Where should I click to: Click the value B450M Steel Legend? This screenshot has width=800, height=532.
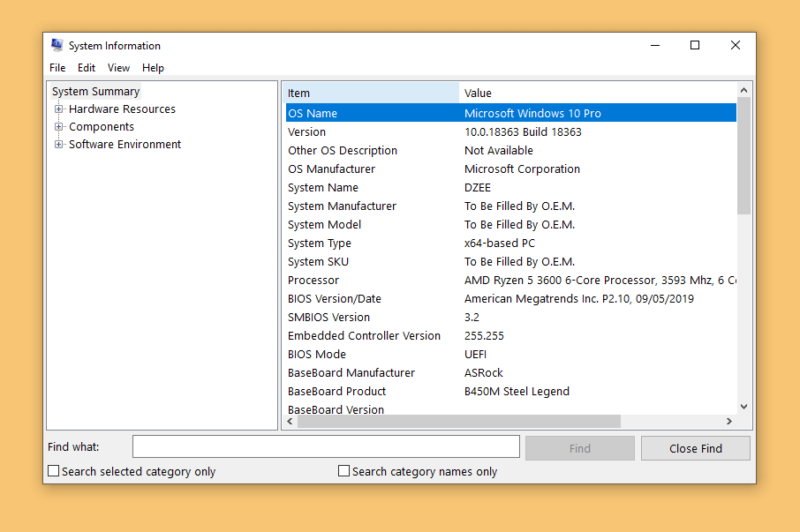pyautogui.click(x=517, y=392)
